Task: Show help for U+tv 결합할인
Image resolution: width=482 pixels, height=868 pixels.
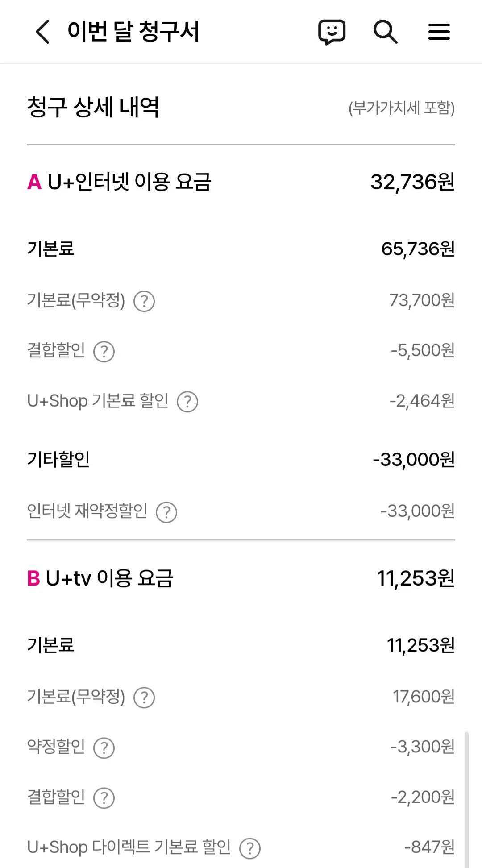Action: 104,798
